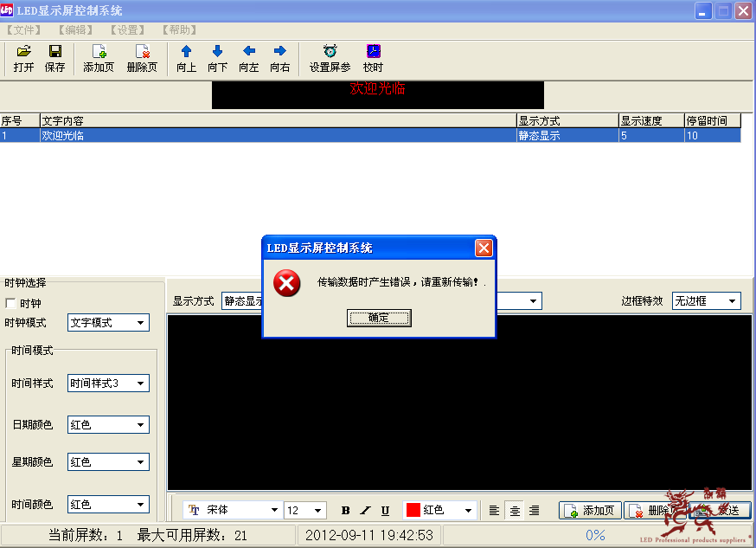The image size is (756, 548).
Task: Toggle bold text formatting button
Action: (346, 511)
